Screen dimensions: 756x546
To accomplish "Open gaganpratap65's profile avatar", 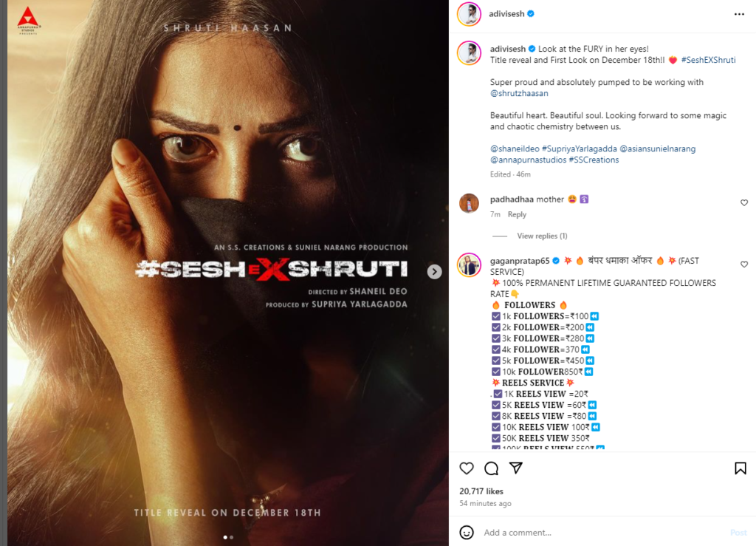I will tap(469, 265).
